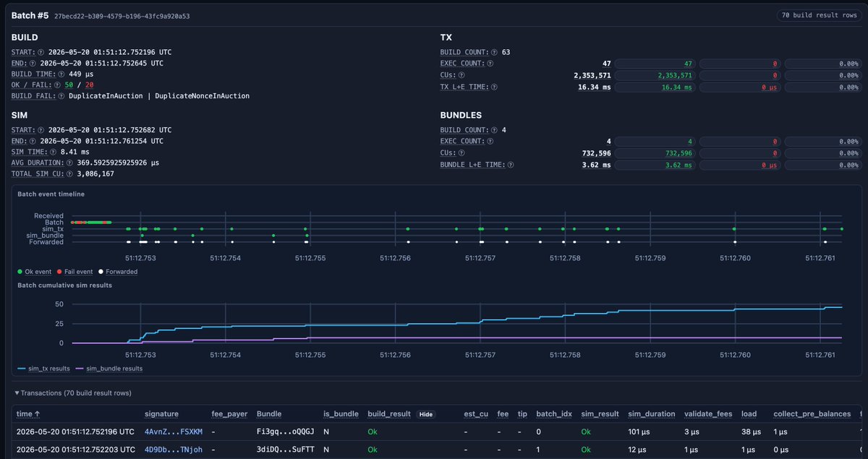Open signature 4D9Db...TNjoh link
Viewport: 868px width, 459px height.
click(x=174, y=449)
